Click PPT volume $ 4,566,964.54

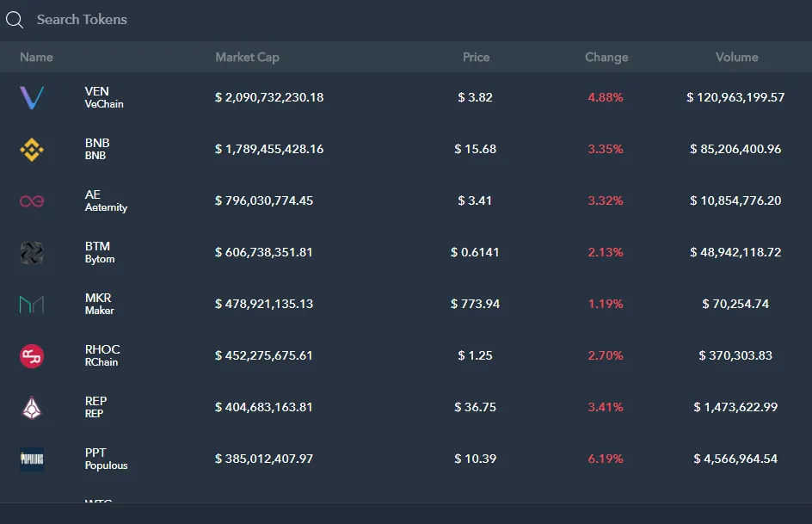[x=736, y=459]
